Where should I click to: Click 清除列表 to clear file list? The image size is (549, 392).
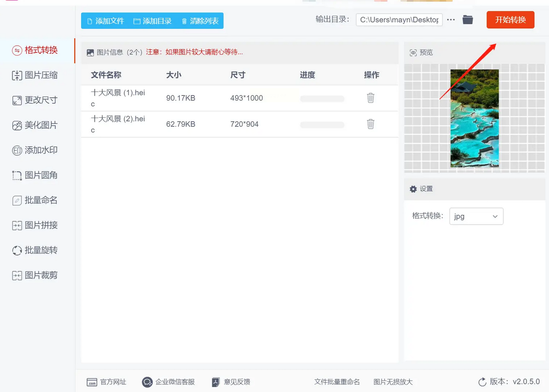(200, 21)
